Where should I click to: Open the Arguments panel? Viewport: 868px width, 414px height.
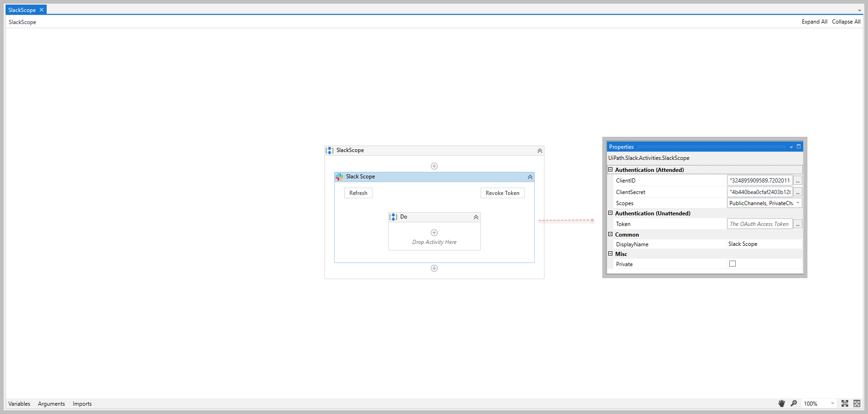51,403
